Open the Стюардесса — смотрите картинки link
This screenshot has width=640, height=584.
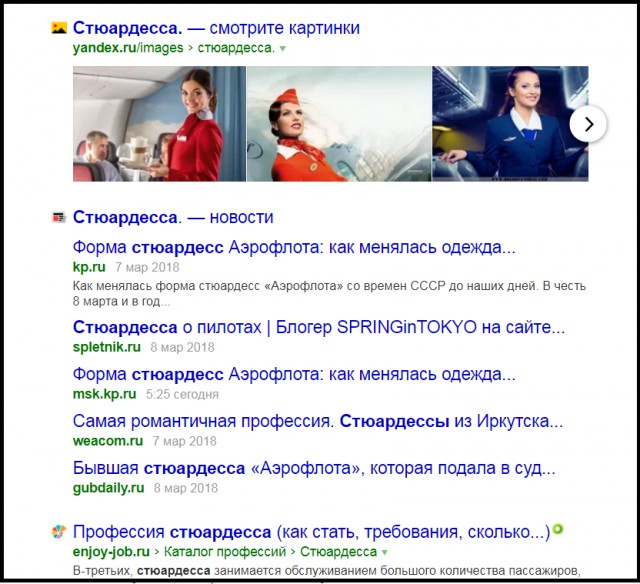click(216, 28)
